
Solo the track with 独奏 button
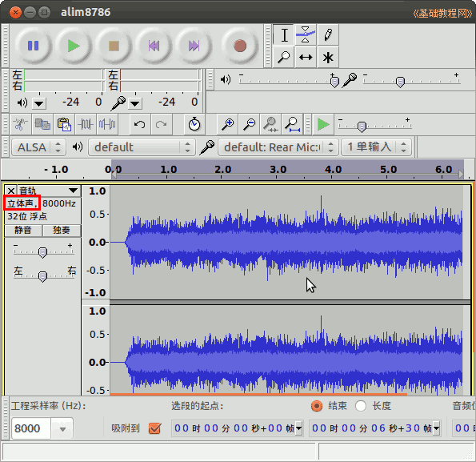(62, 231)
